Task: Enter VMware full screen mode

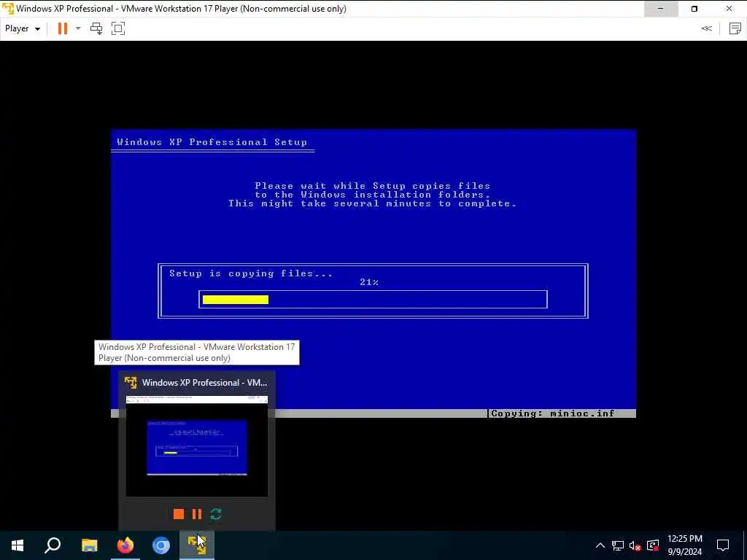Action: click(118, 28)
